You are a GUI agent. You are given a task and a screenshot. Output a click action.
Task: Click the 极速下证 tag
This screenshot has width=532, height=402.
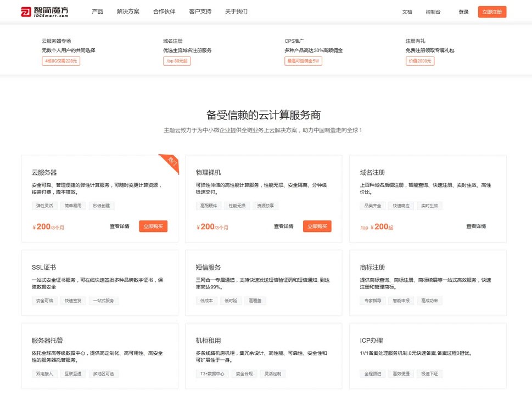(x=430, y=374)
